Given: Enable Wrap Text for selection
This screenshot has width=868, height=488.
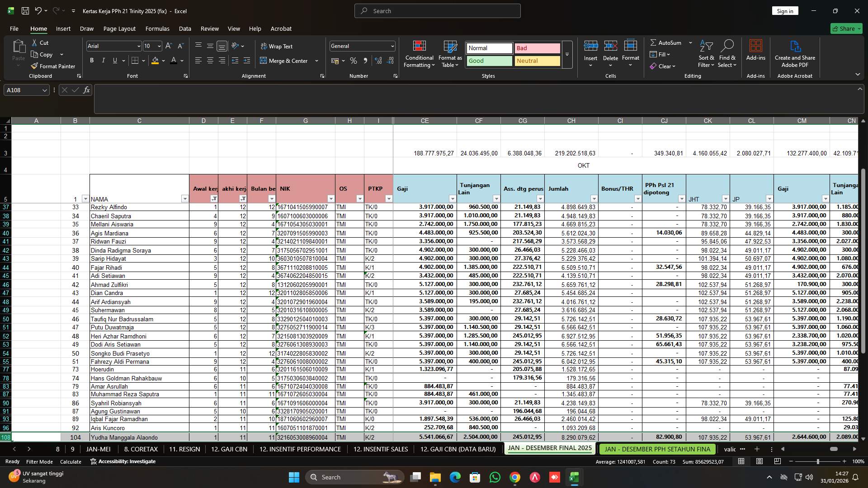Looking at the screenshot, I should [x=276, y=46].
